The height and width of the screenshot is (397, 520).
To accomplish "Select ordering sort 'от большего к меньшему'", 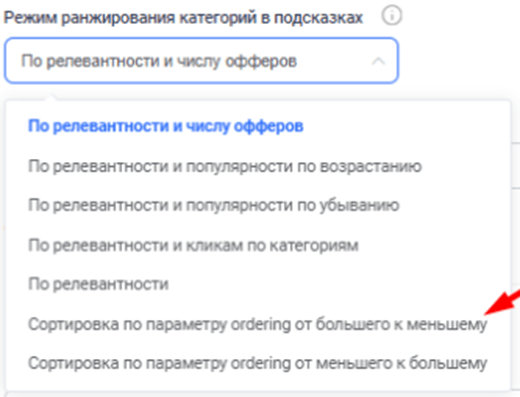I will [257, 324].
